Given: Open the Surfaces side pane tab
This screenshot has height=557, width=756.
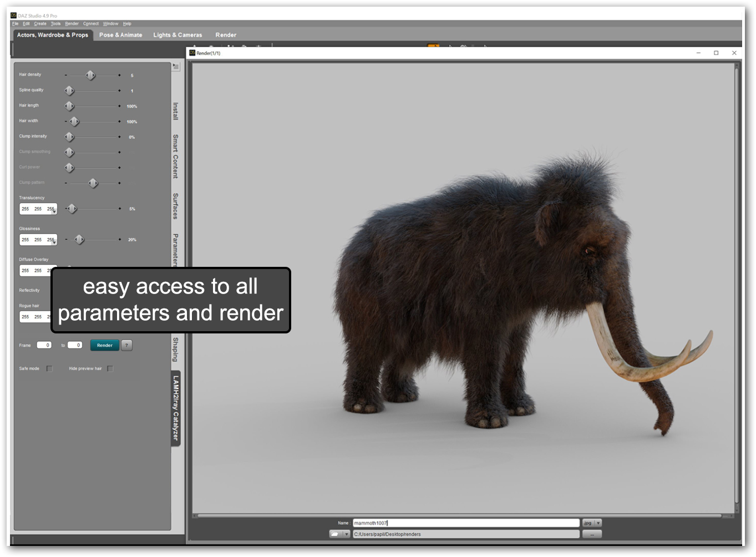Looking at the screenshot, I should tap(175, 206).
